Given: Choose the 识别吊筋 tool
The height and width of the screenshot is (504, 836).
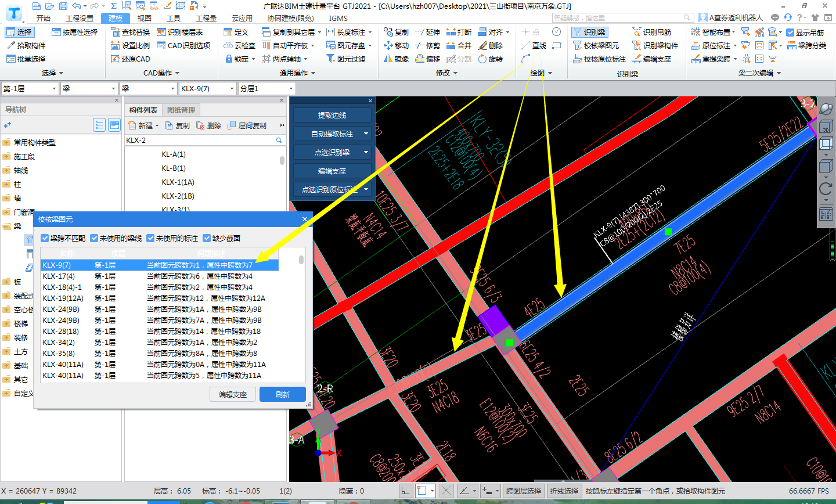Looking at the screenshot, I should (652, 32).
